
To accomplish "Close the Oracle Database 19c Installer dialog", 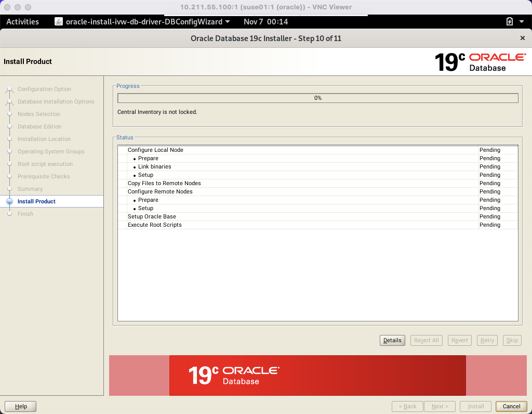I will tap(523, 38).
